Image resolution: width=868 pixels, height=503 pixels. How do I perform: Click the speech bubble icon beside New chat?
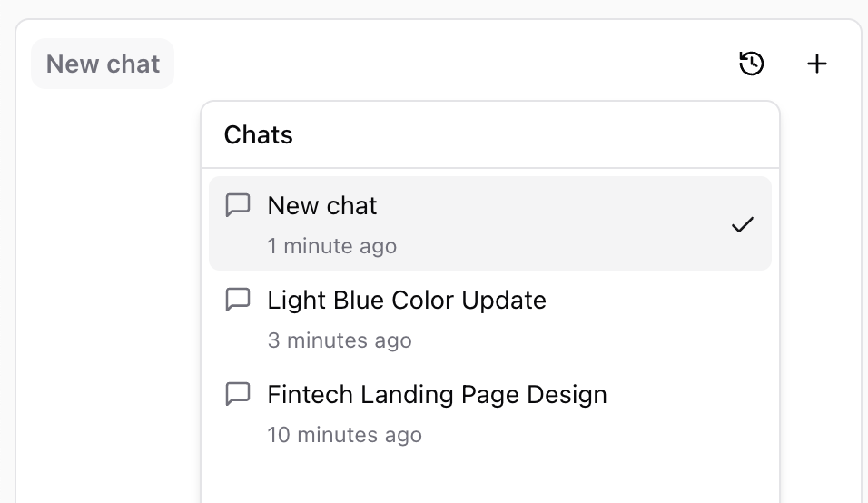click(x=238, y=205)
